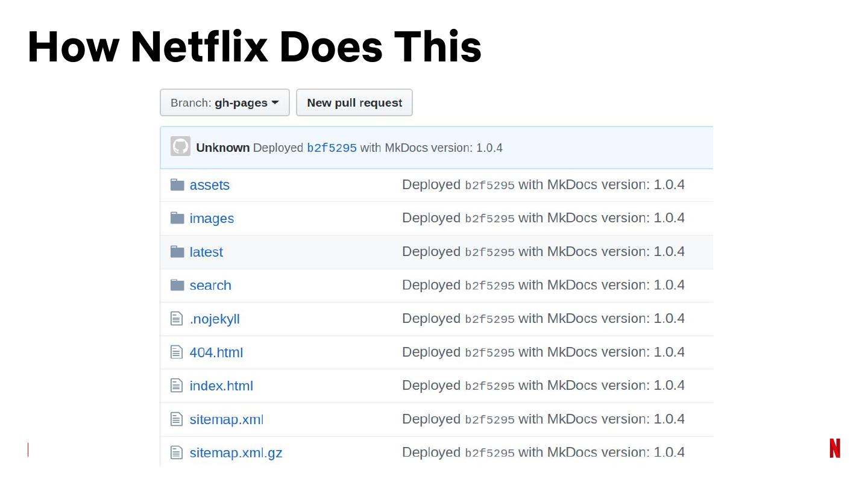Click the index.html file icon
The height and width of the screenshot is (488, 868).
(x=177, y=386)
